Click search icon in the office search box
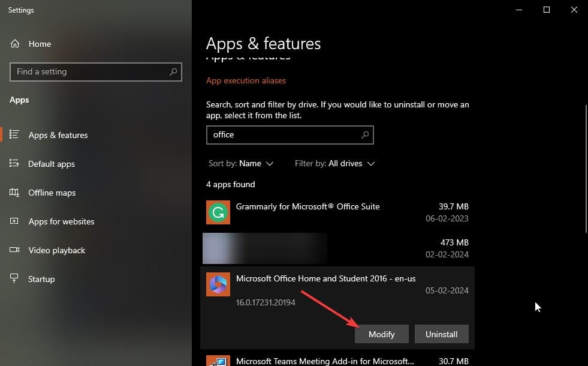 click(365, 135)
